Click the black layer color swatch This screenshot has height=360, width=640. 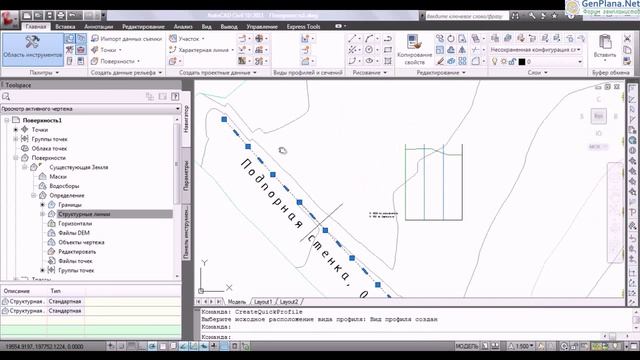(522, 62)
